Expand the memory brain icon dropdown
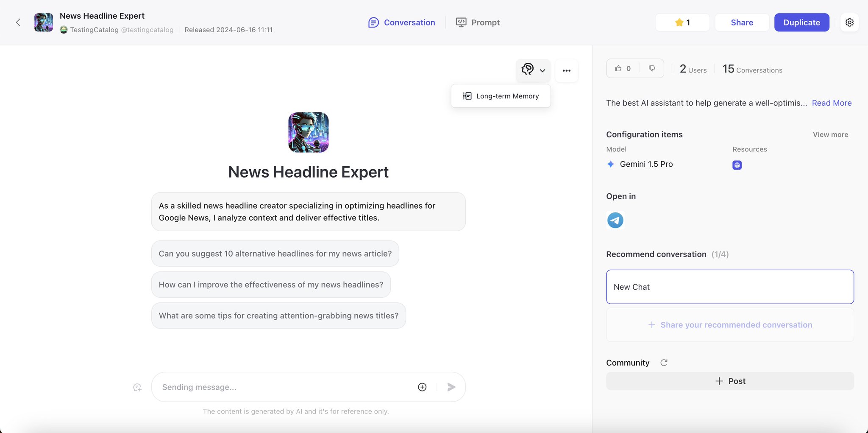Image resolution: width=868 pixels, height=433 pixels. [x=533, y=70]
